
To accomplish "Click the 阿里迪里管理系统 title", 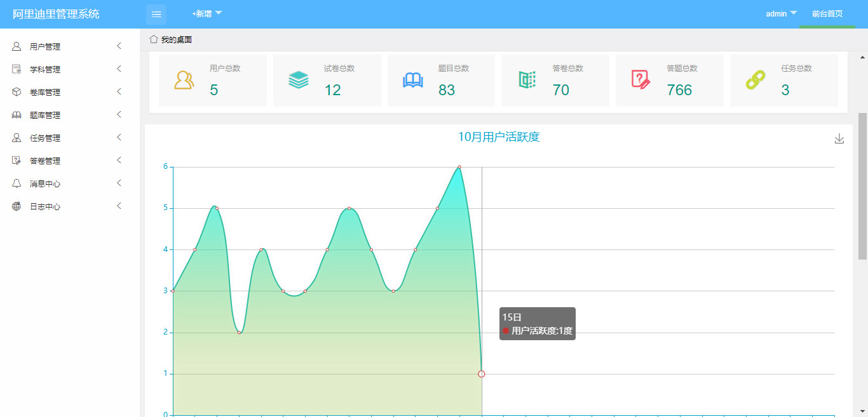I will 56,14.
